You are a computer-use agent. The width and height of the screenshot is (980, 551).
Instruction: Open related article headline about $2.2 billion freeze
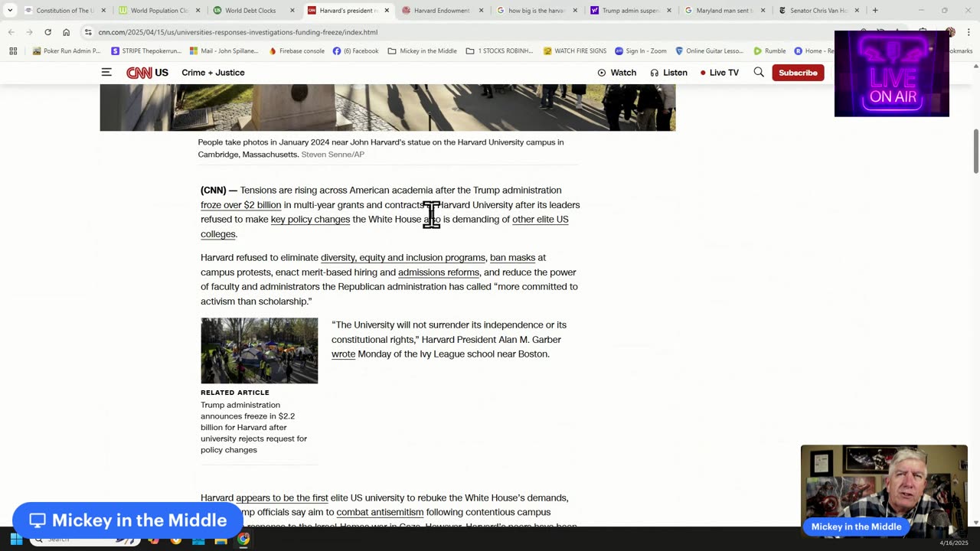coord(253,427)
